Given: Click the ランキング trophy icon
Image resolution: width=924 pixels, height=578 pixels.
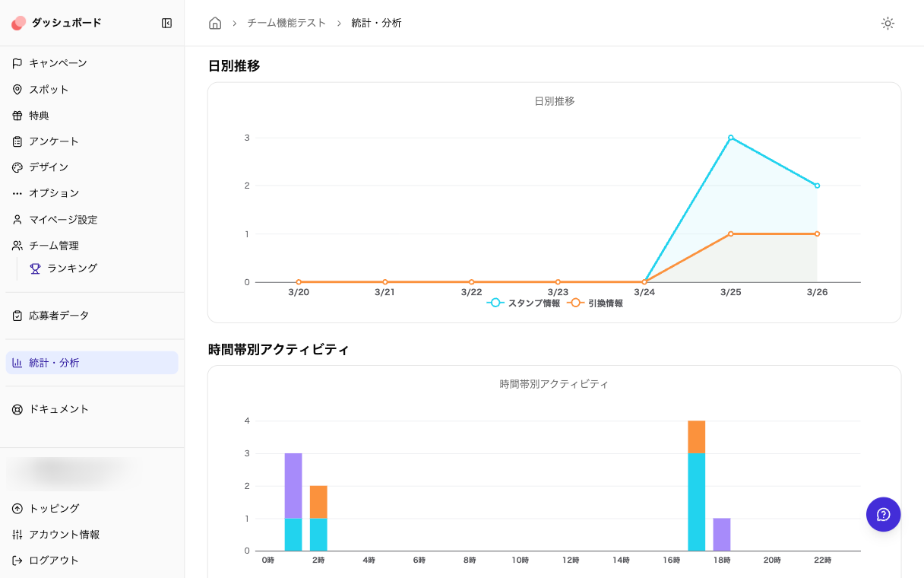Looking at the screenshot, I should click(35, 268).
